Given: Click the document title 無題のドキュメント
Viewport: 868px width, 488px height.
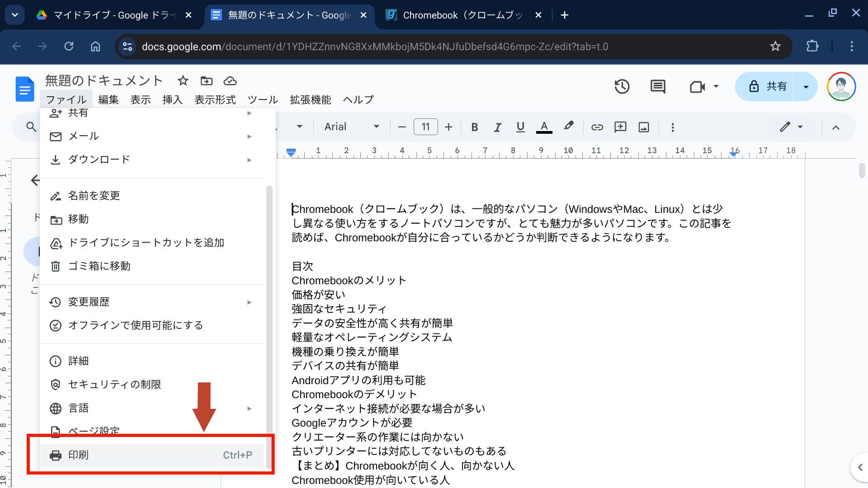Looking at the screenshot, I should (104, 80).
